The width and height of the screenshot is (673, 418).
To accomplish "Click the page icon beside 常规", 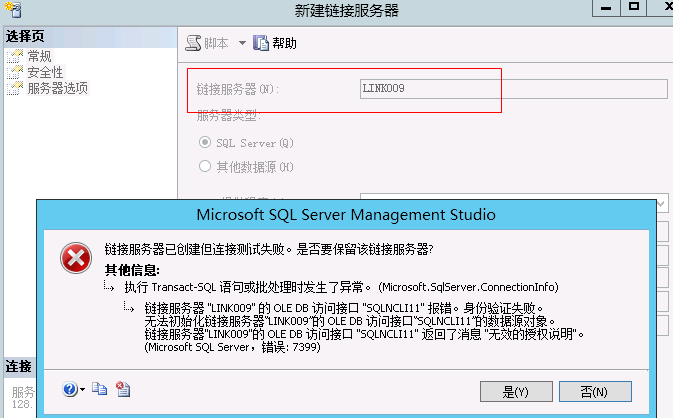I will click(x=15, y=56).
